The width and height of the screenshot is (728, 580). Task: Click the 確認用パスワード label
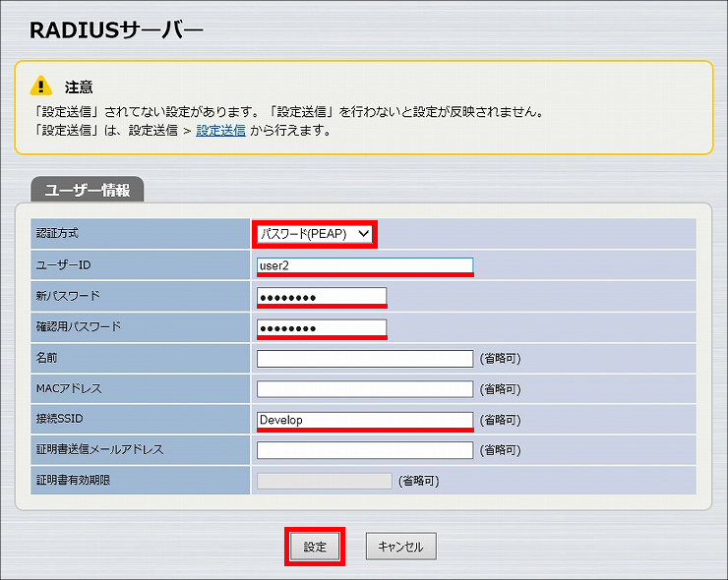(79, 326)
